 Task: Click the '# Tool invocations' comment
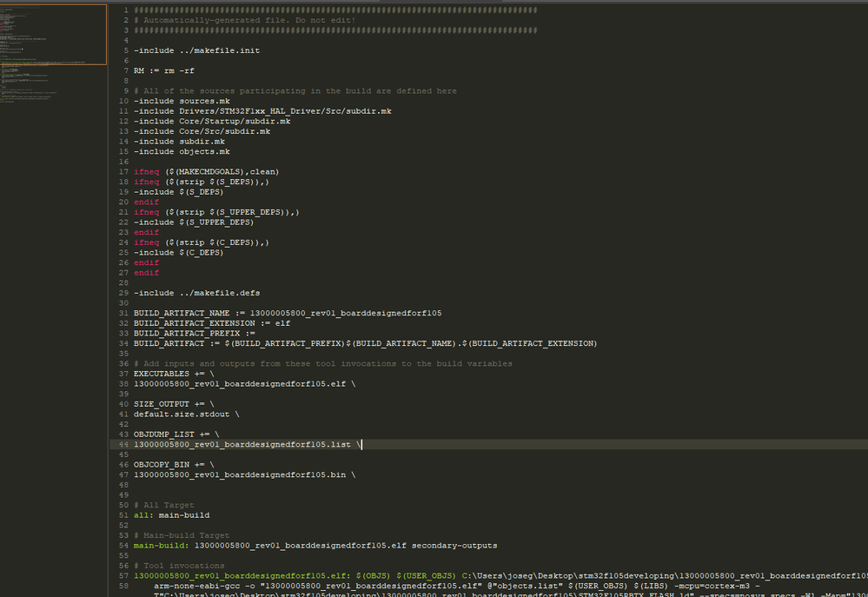(x=179, y=566)
